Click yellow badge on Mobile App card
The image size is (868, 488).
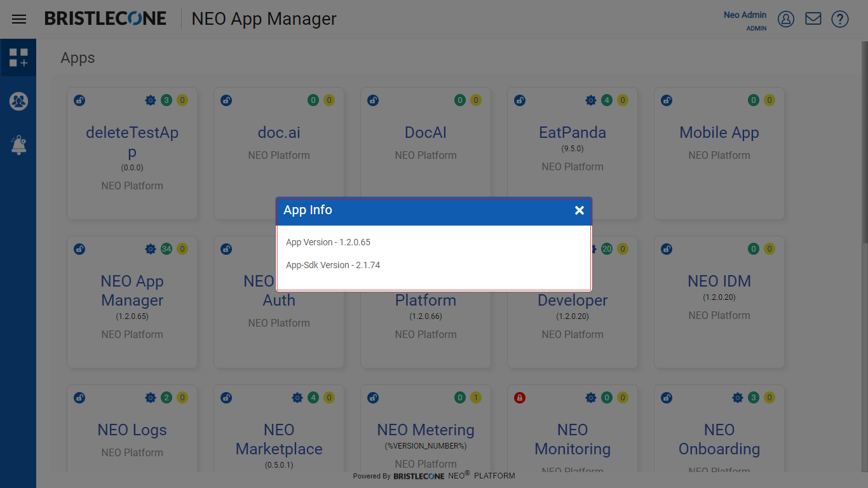click(x=770, y=100)
